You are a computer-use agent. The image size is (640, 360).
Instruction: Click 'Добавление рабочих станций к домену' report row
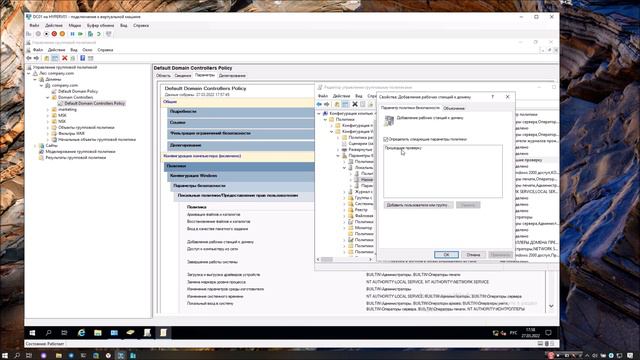[220, 242]
